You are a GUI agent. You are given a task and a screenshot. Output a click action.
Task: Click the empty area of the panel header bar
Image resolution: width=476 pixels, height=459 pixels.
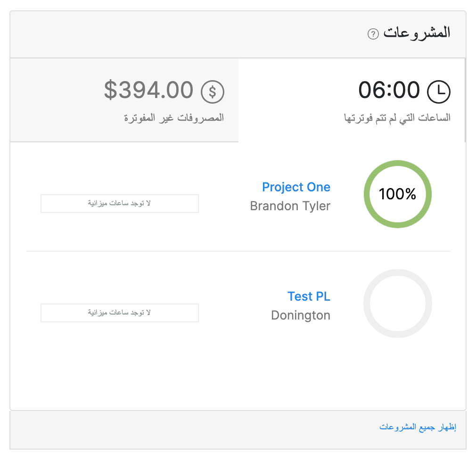[x=189, y=34]
